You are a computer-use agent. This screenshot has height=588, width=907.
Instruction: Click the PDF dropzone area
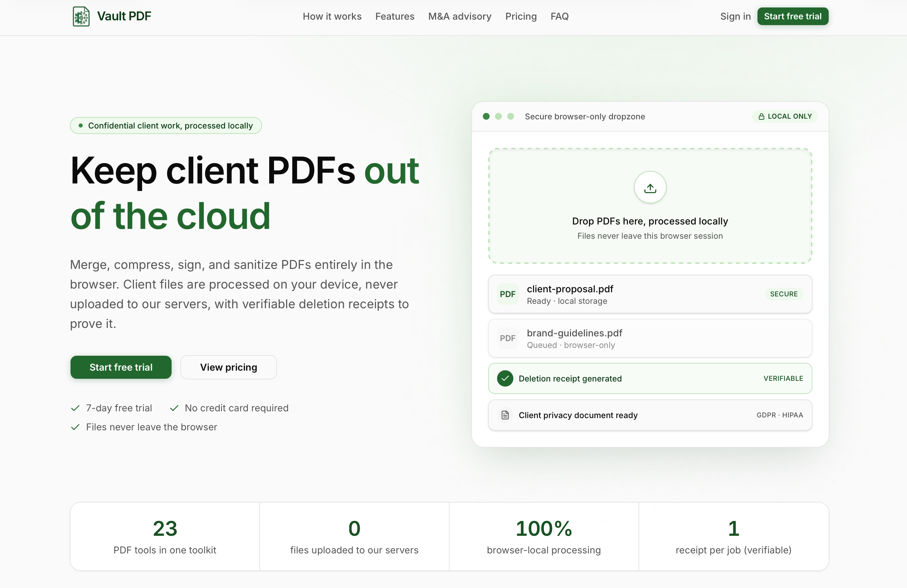[650, 206]
